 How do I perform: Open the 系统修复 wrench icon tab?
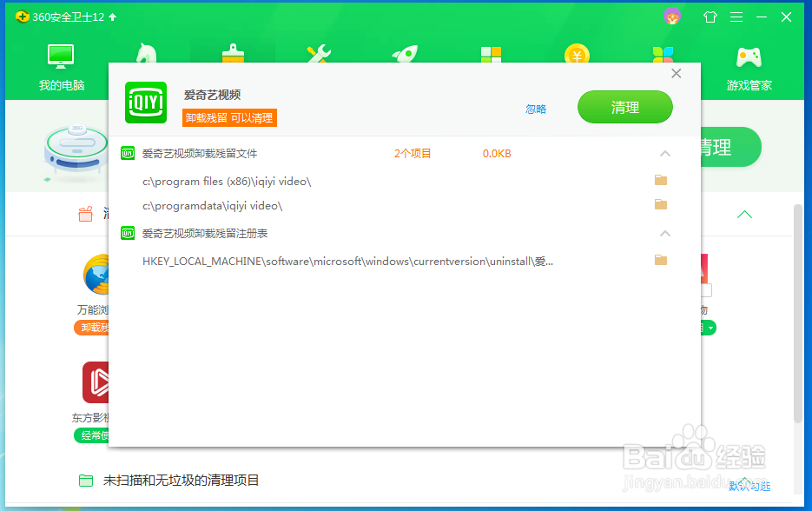[319, 53]
